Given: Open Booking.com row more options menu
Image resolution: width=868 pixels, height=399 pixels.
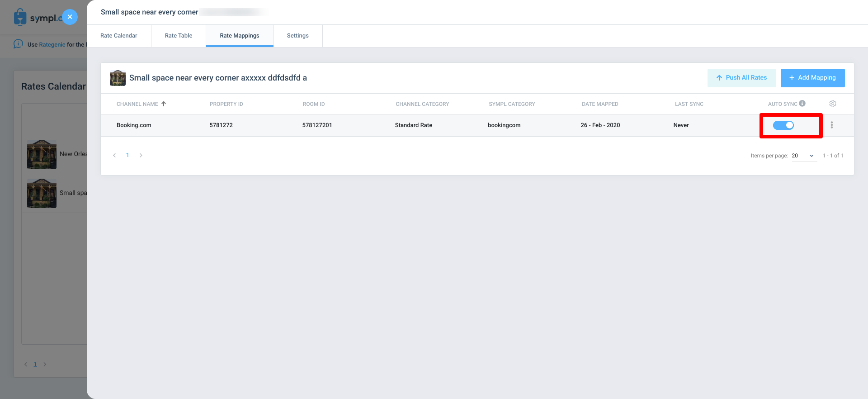Looking at the screenshot, I should click(832, 125).
